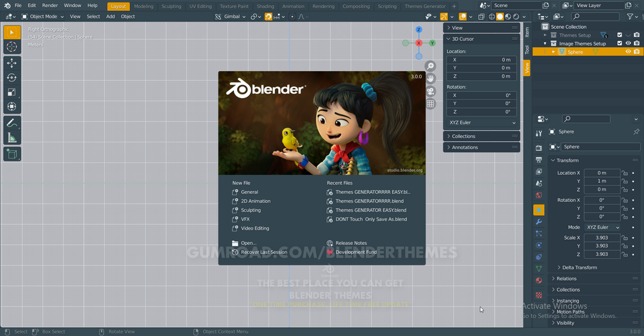Switch to the Modeling workspace tab
Screen dimensions: 644x336
pos(144,6)
